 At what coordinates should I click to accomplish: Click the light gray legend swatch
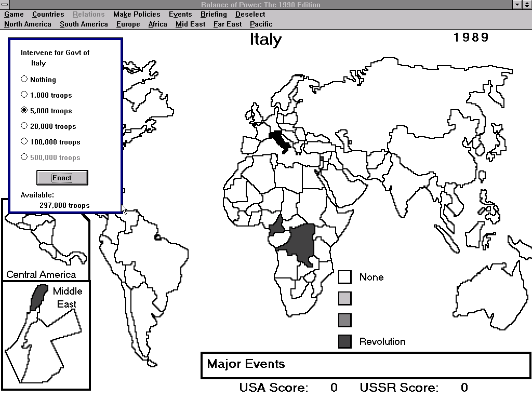click(345, 299)
